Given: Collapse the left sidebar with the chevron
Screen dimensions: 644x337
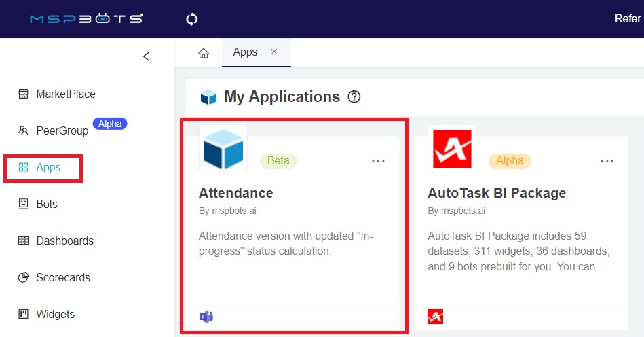Looking at the screenshot, I should tap(146, 56).
